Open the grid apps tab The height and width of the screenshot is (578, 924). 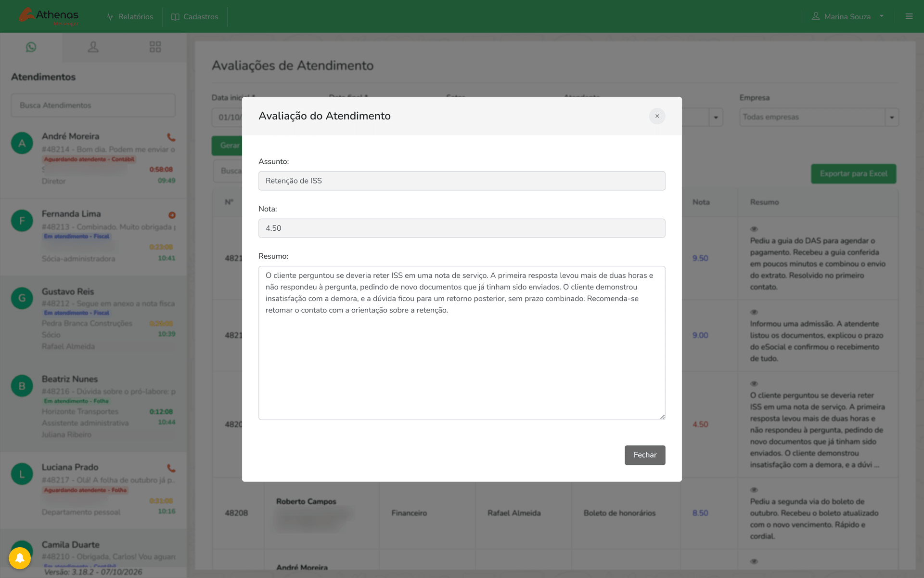click(155, 47)
